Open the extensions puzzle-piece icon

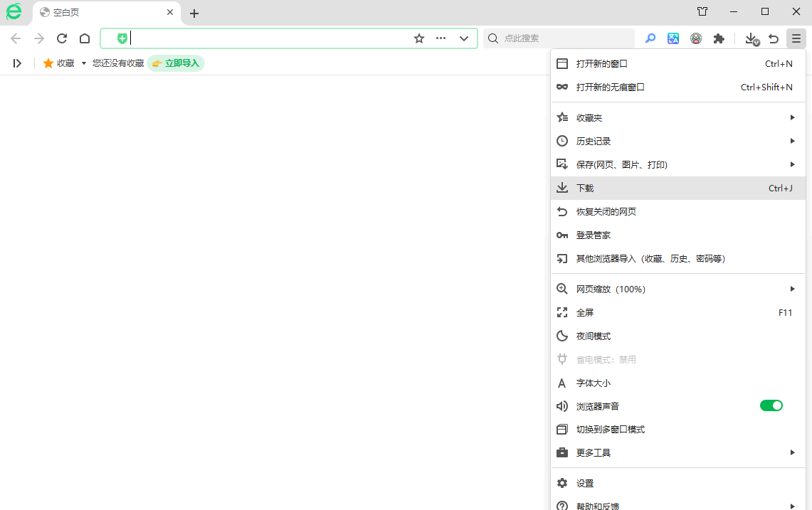click(x=719, y=38)
